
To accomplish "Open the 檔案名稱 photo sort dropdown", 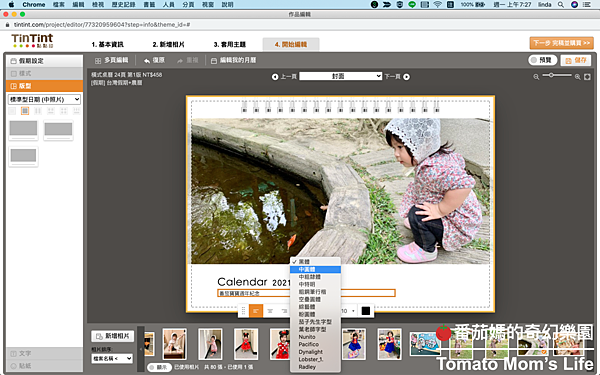I will [112, 359].
